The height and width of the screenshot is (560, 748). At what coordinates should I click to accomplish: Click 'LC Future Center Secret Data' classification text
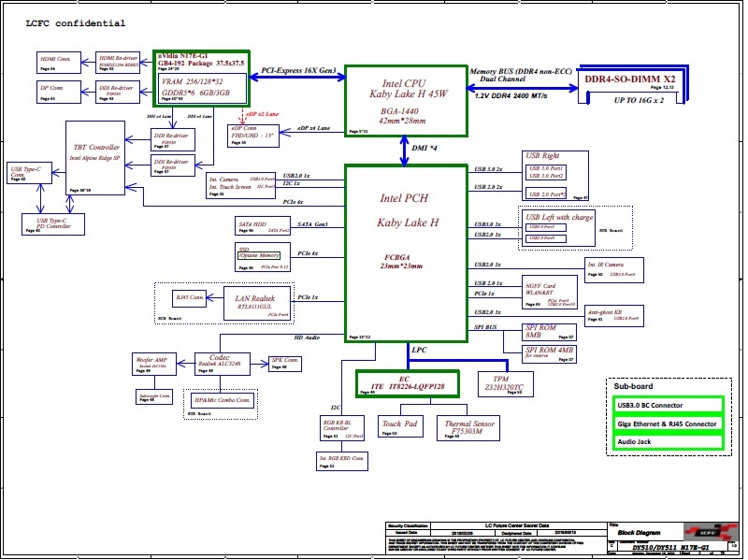click(x=517, y=525)
